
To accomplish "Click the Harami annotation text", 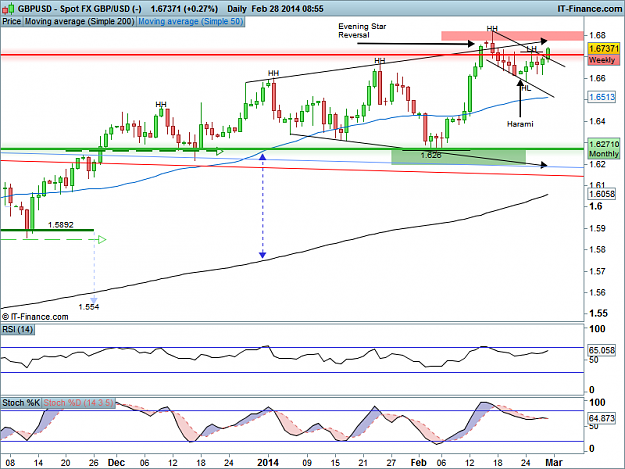I will point(520,124).
